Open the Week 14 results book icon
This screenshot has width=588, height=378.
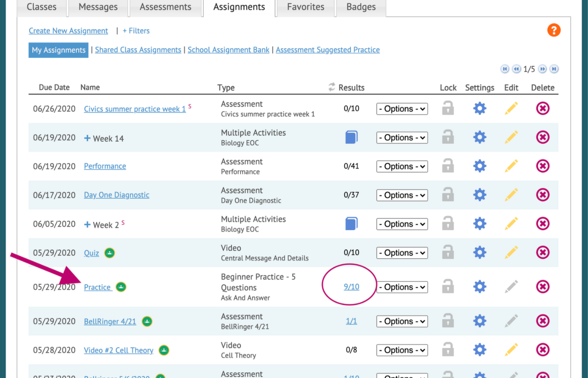351,137
